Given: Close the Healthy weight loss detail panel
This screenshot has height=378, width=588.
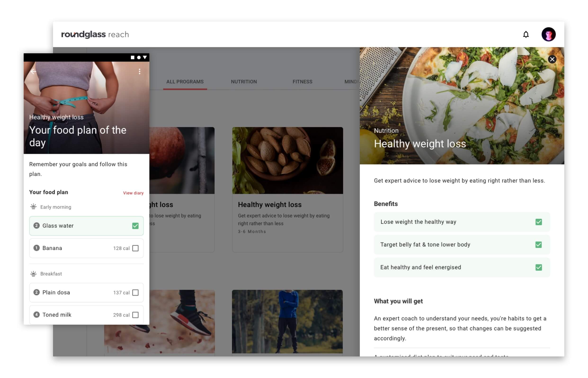Looking at the screenshot, I should tap(552, 59).
